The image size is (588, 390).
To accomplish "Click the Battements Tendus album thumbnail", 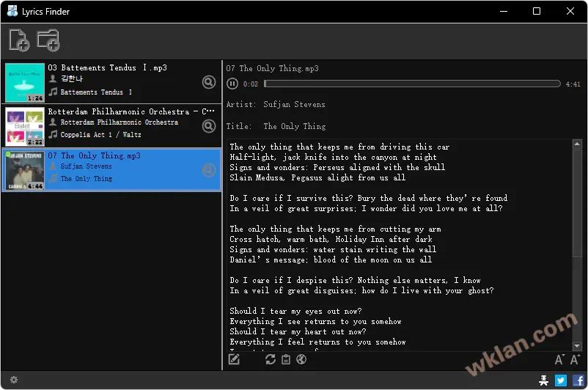I will [x=25, y=83].
